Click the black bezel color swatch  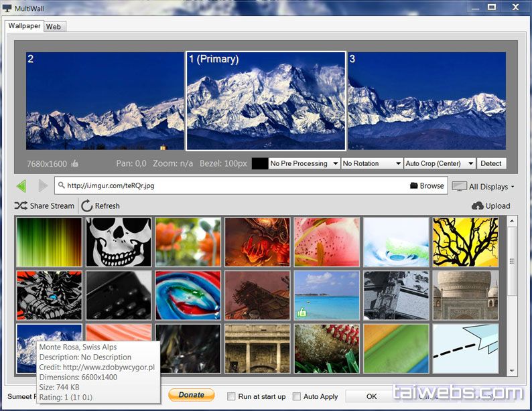259,163
